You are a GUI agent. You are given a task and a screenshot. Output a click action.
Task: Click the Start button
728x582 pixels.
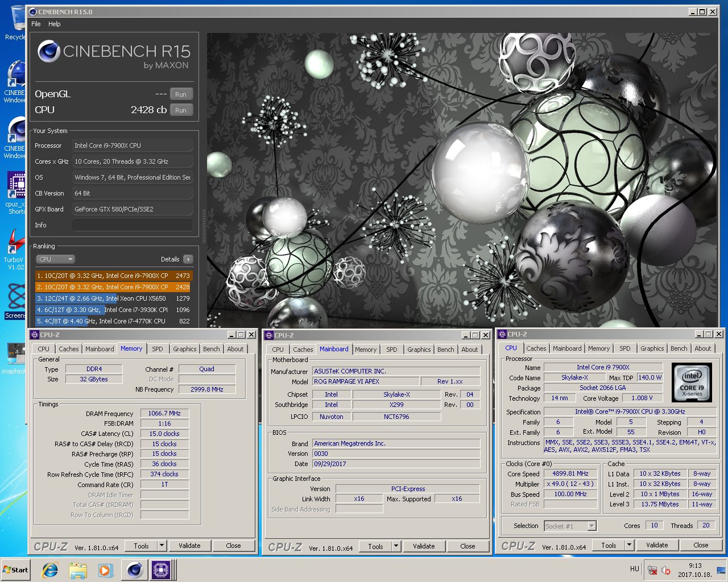click(x=16, y=570)
